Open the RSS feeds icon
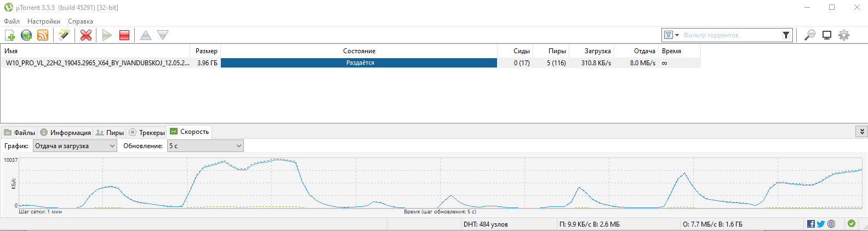 coord(43,35)
